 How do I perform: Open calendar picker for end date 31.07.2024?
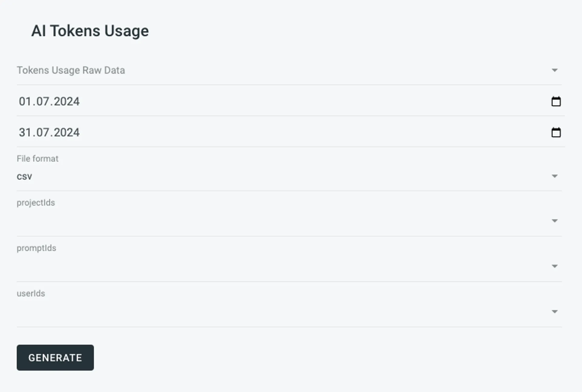pyautogui.click(x=556, y=132)
